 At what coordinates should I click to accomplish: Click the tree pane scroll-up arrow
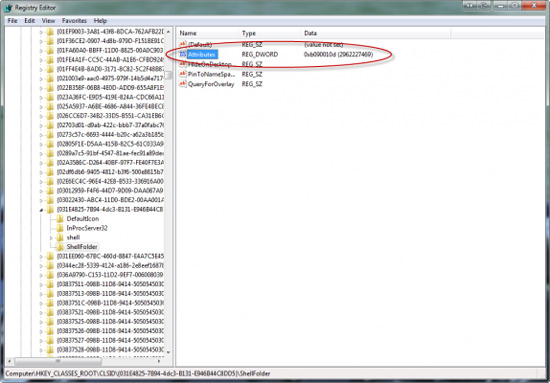coord(168,32)
